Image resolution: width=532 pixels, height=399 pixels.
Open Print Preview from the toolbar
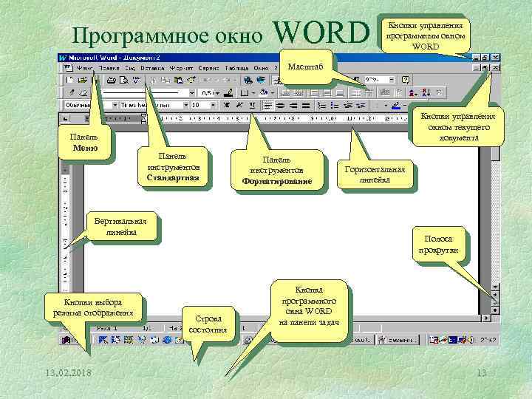click(124, 80)
